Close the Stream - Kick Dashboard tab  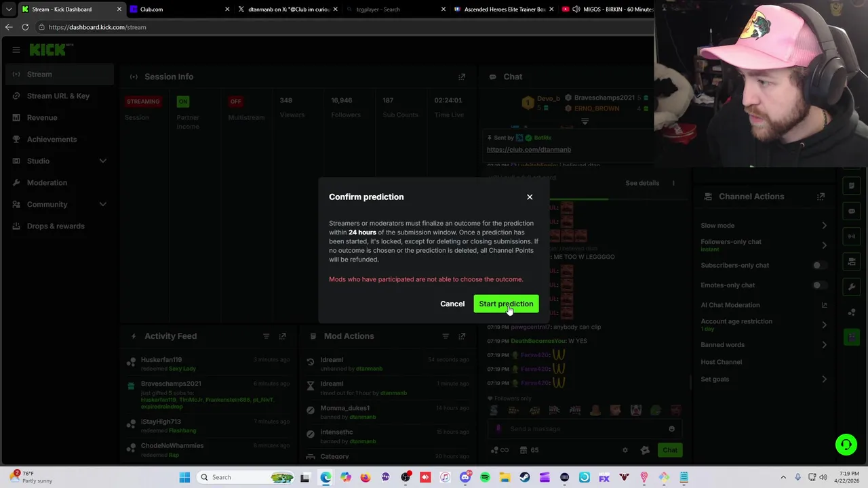coord(119,9)
